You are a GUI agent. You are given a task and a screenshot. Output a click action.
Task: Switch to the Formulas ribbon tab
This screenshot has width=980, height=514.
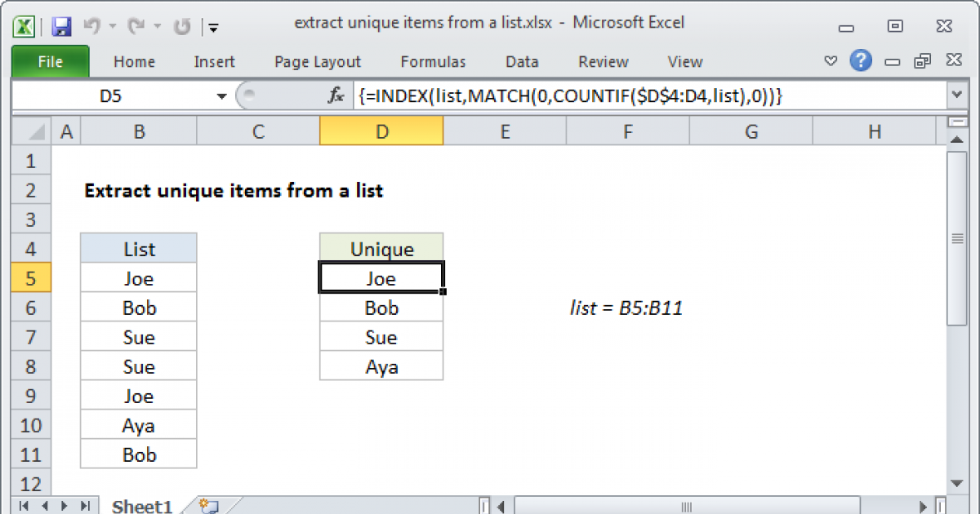433,61
